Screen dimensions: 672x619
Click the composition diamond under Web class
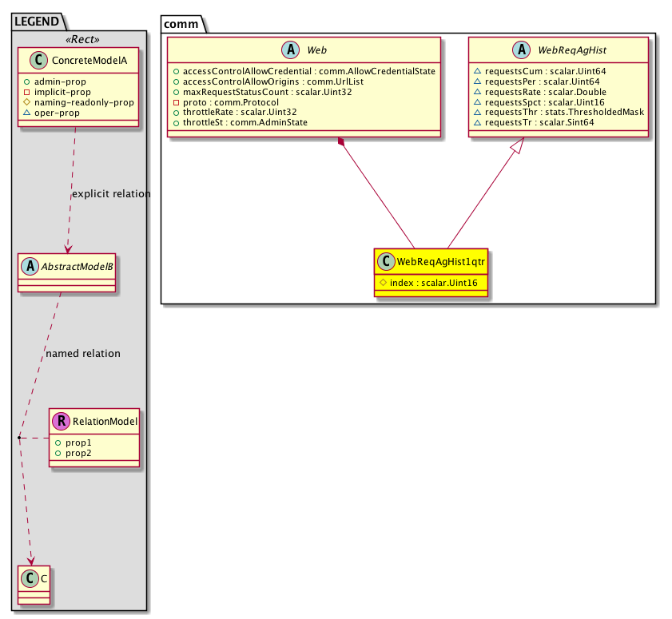(x=342, y=143)
